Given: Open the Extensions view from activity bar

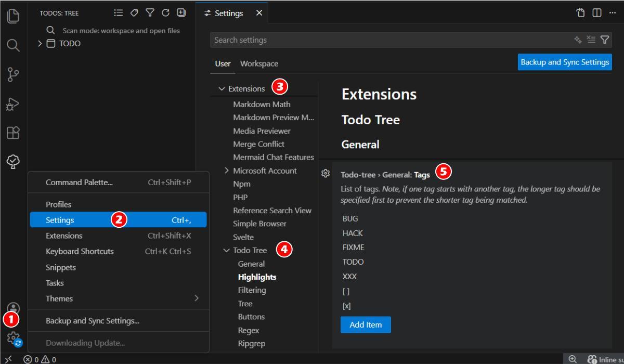Looking at the screenshot, I should [x=13, y=133].
